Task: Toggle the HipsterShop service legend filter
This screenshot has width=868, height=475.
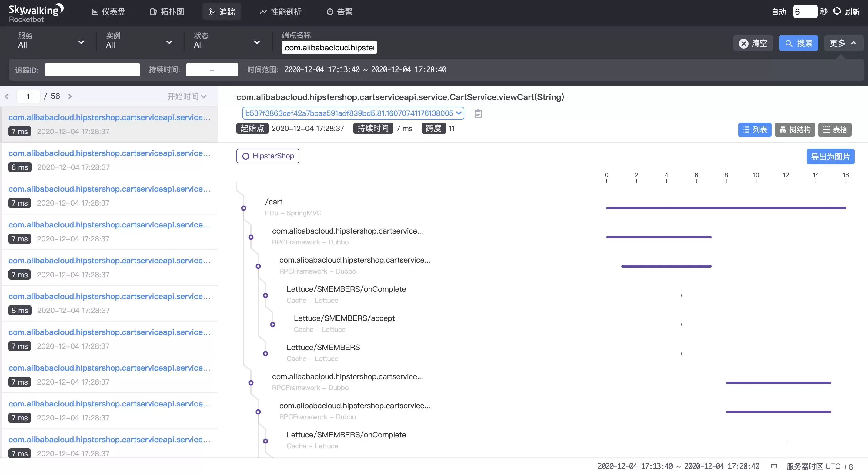Action: point(268,156)
